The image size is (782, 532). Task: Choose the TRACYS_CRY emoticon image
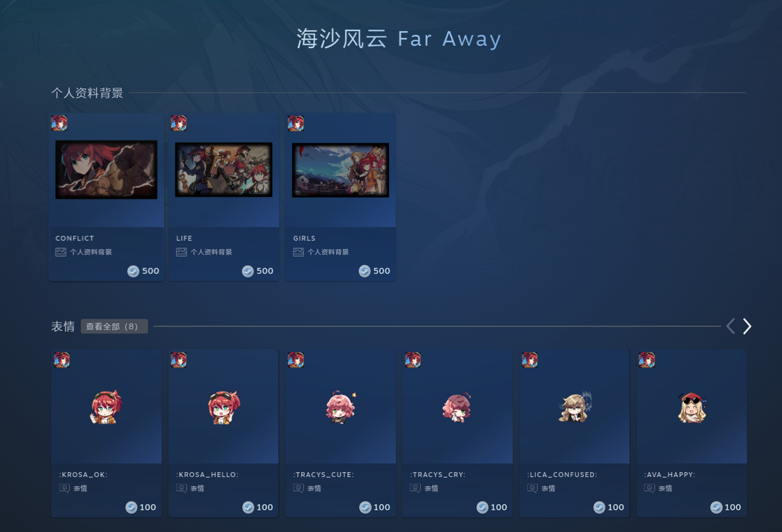pos(457,407)
